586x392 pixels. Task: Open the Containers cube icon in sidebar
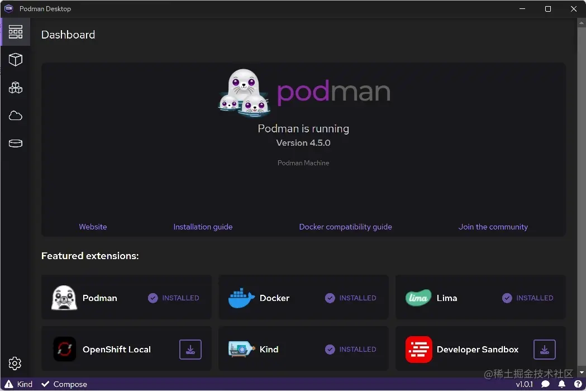pyautogui.click(x=15, y=59)
